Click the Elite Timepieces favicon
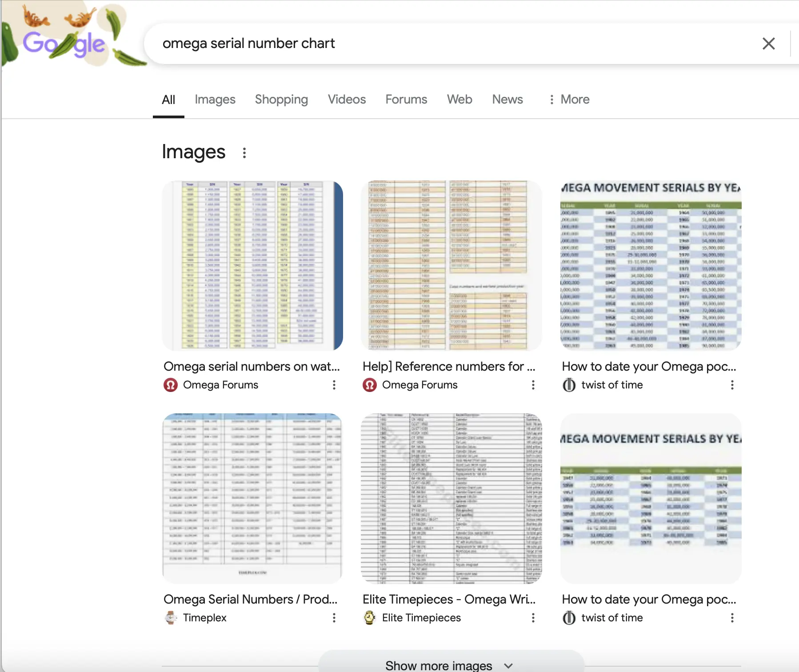 pyautogui.click(x=369, y=618)
